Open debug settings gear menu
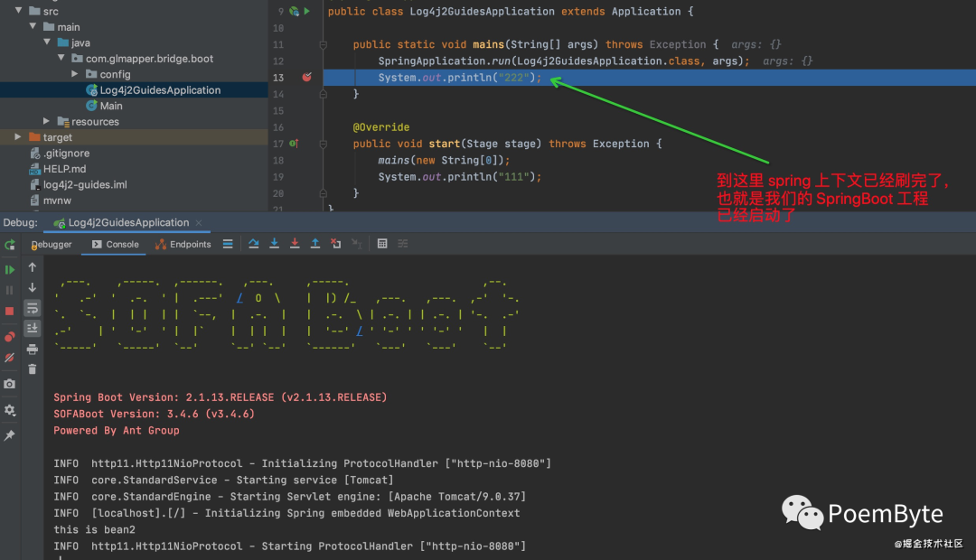This screenshot has height=560, width=976. 9,410
